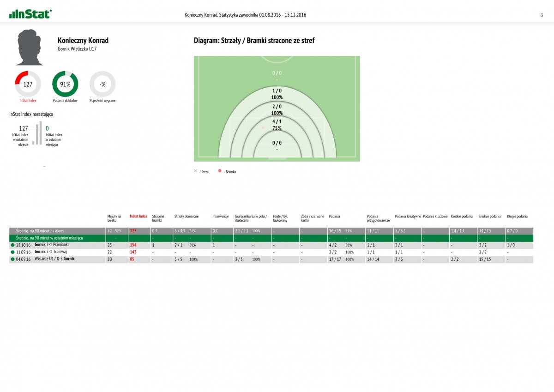554x392 pixels.
Task: Click the red InStat Index 127 donut
Action: (x=28, y=84)
